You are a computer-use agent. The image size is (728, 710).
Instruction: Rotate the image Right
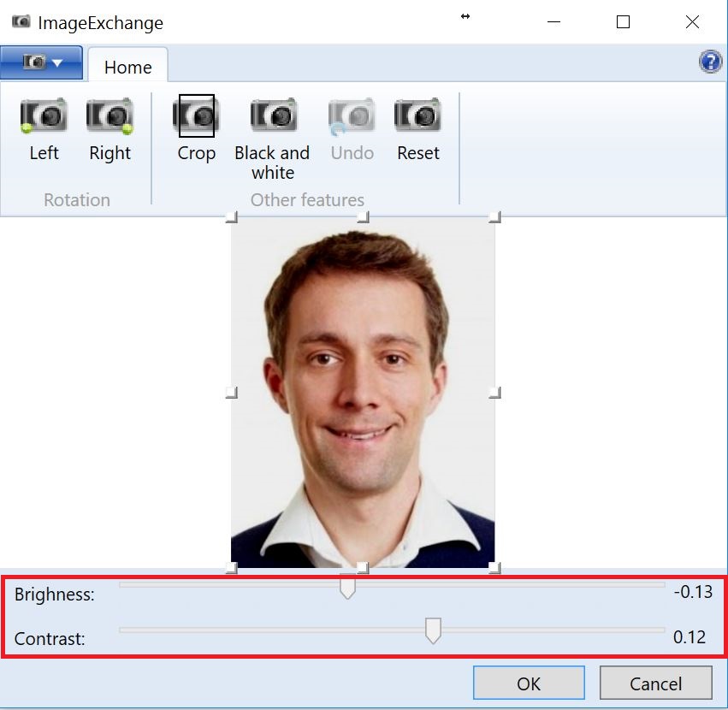coord(109,130)
